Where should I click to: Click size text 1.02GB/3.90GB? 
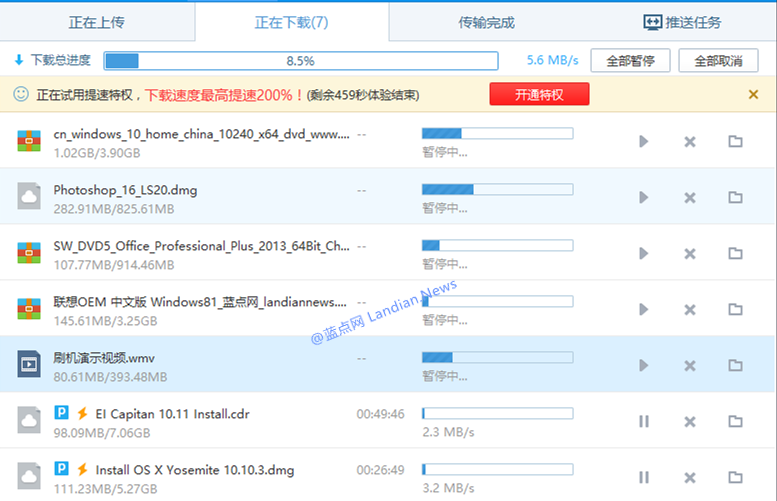97,153
